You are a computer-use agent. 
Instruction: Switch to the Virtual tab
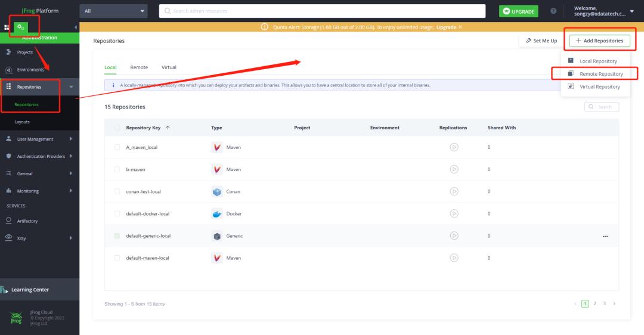(169, 67)
